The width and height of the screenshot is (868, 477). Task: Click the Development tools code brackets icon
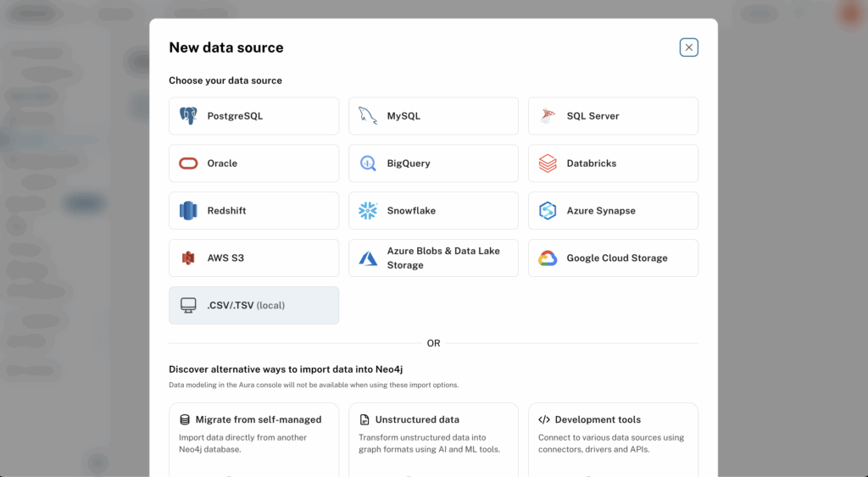point(544,419)
